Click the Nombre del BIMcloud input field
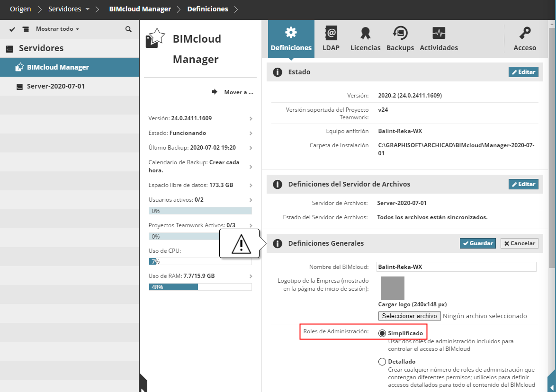This screenshot has width=556, height=392. (x=457, y=267)
